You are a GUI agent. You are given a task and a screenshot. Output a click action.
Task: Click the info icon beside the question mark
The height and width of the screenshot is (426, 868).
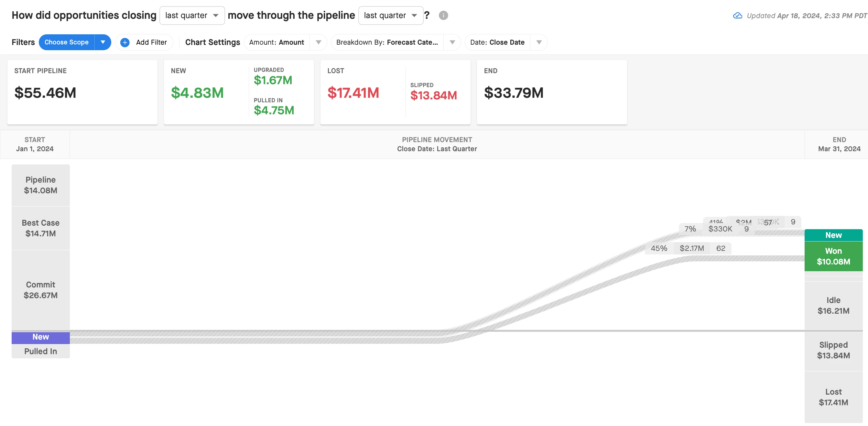click(443, 16)
